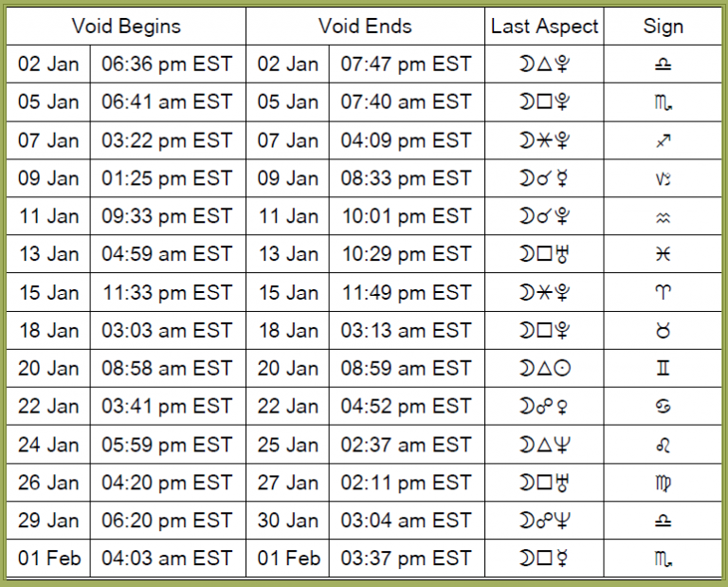Select the 02:37 am EST void end time
The image size is (728, 587).
[x=407, y=444]
